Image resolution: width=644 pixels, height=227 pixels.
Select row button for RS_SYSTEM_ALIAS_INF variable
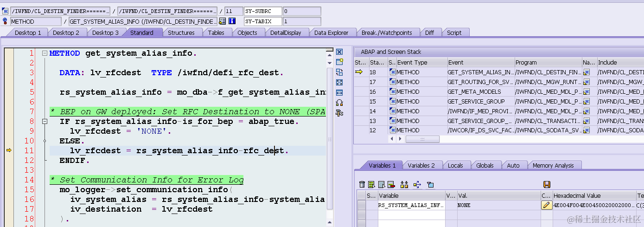[361, 205]
